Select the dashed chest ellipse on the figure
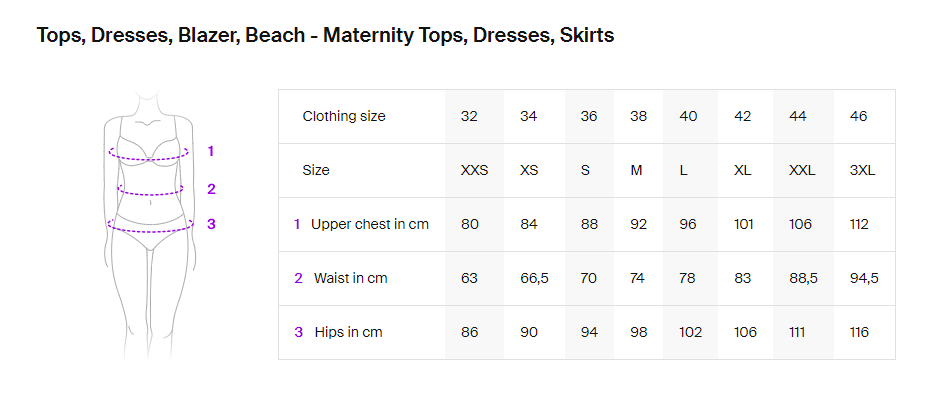 point(149,153)
